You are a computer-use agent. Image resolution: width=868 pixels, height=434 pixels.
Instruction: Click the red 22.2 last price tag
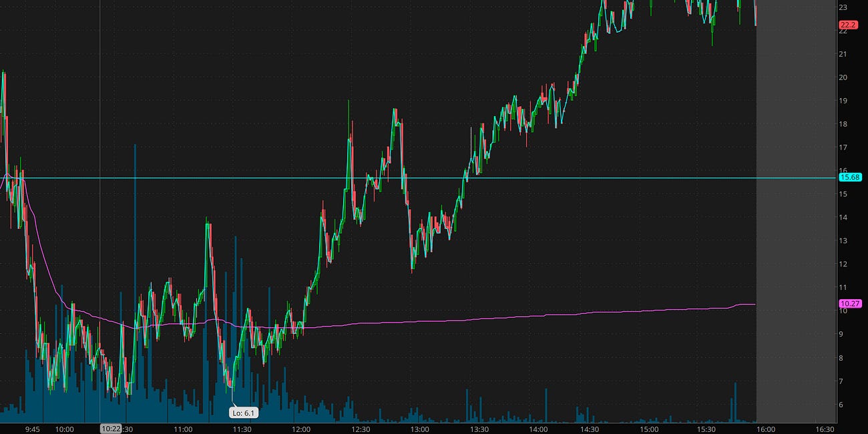847,25
